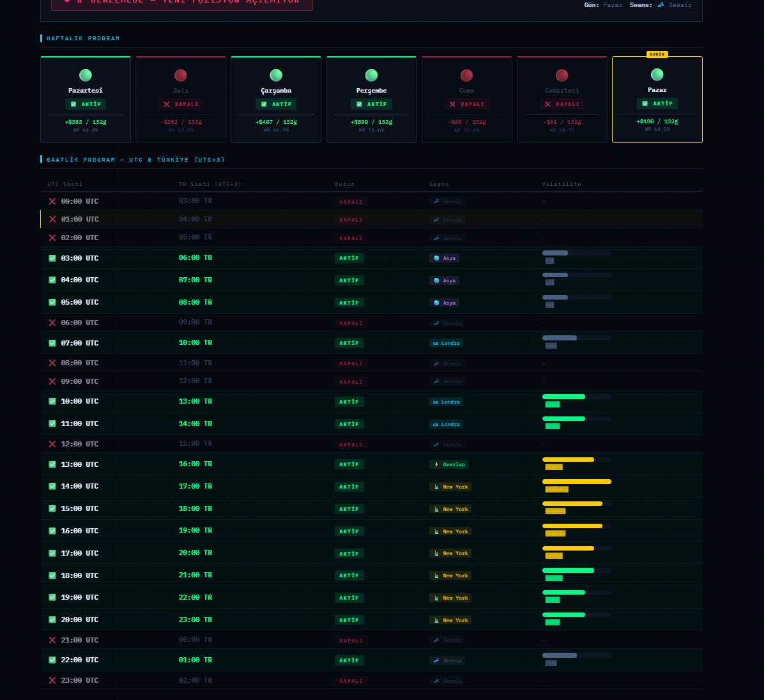Click the '15:00 UTC' time cell

tap(80, 509)
